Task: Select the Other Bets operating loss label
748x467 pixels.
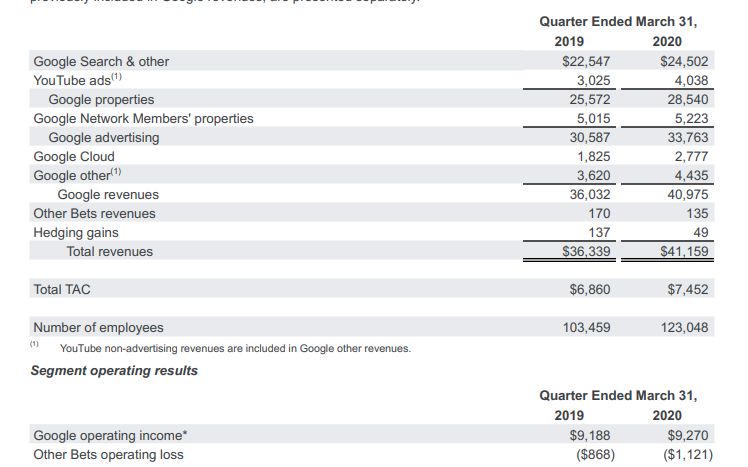Action: 108,455
